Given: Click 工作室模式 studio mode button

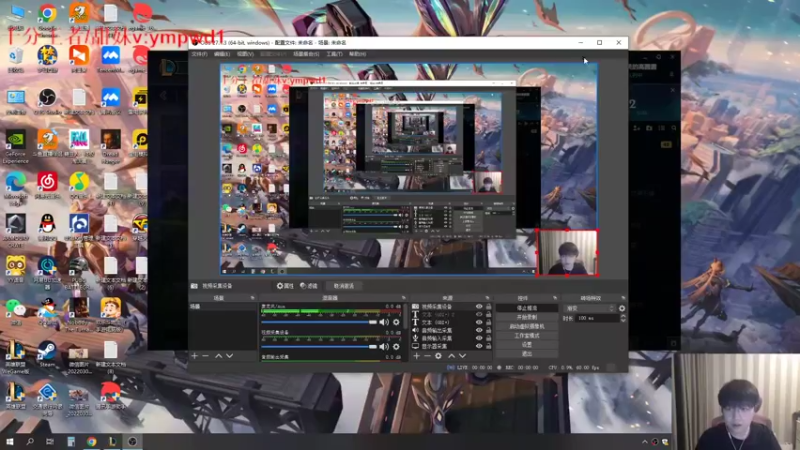Looking at the screenshot, I should point(527,336).
